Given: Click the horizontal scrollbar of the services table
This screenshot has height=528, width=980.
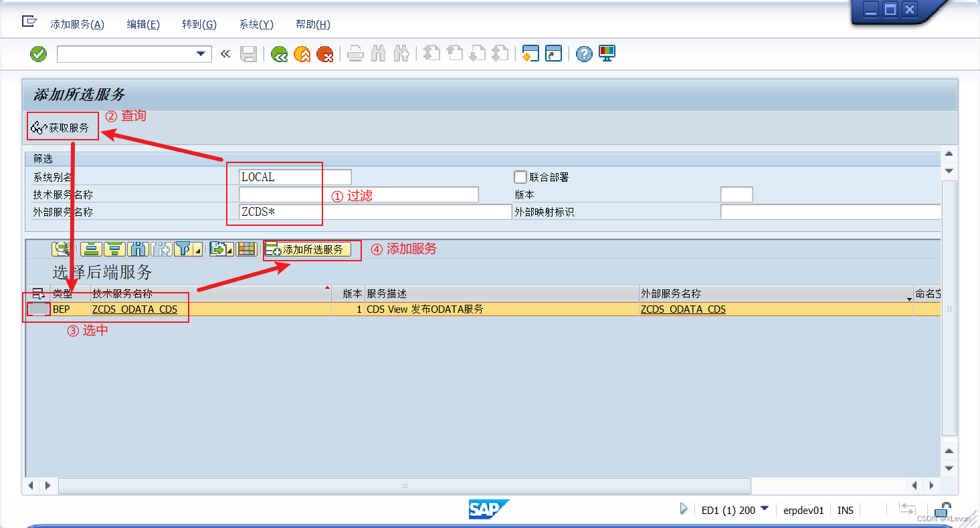Looking at the screenshot, I should [x=404, y=485].
